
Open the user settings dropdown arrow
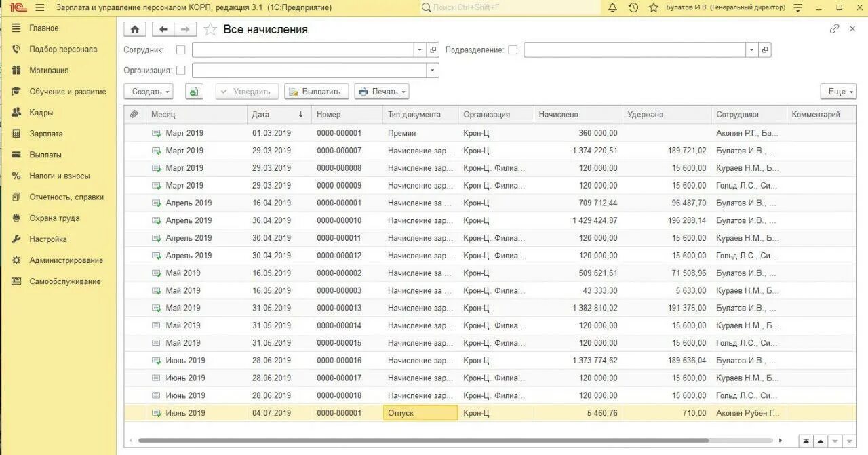pos(797,7)
